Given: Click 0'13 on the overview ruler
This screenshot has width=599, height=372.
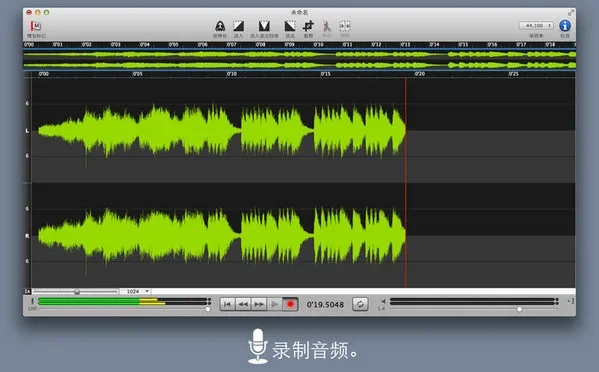Looking at the screenshot, I should 405,45.
